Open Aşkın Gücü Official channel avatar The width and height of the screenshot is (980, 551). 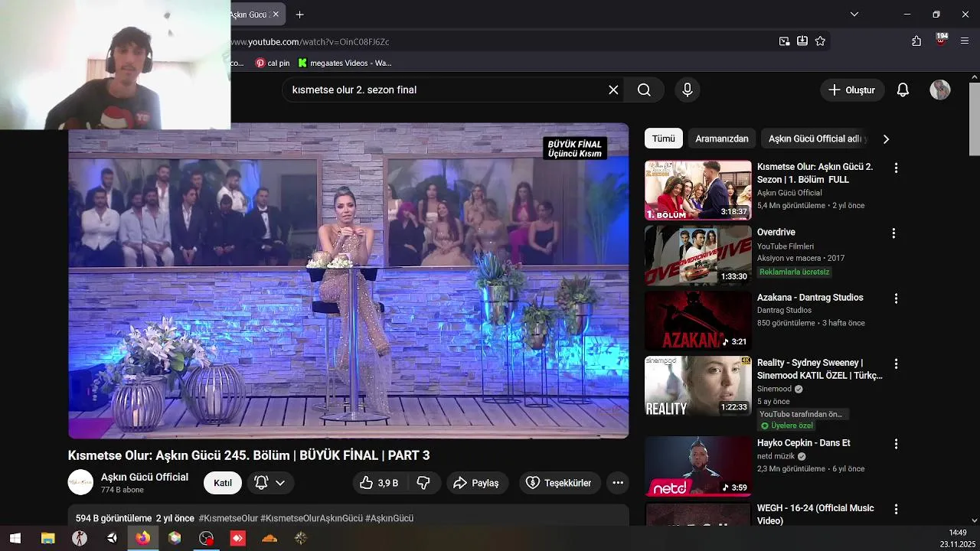click(80, 483)
